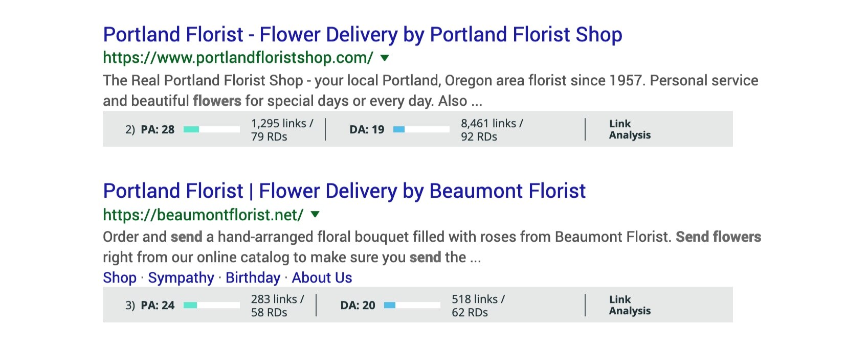Viewport: 868px width, 348px height.
Task: Open the Sympathy sitelink
Action: pyautogui.click(x=181, y=277)
